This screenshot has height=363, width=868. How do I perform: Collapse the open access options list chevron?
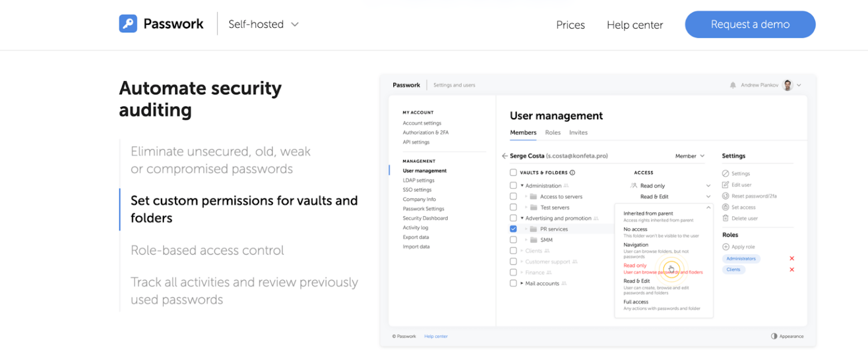click(x=708, y=207)
